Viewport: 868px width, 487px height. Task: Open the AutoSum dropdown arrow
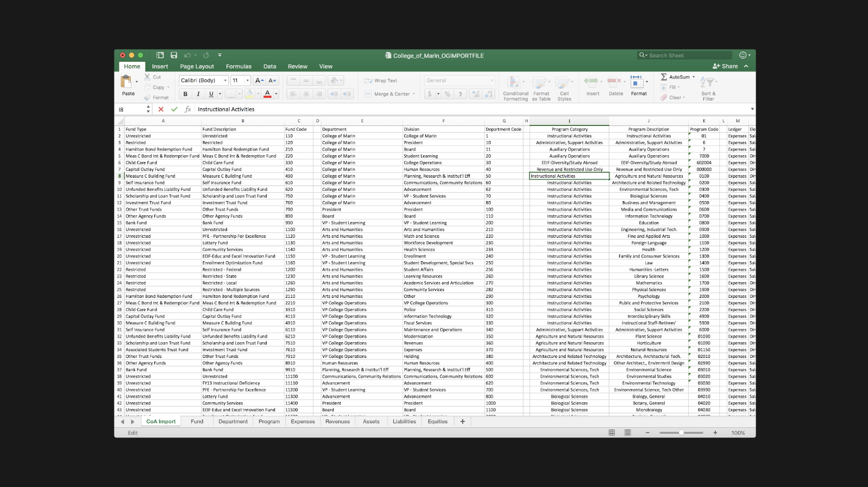[x=694, y=77]
